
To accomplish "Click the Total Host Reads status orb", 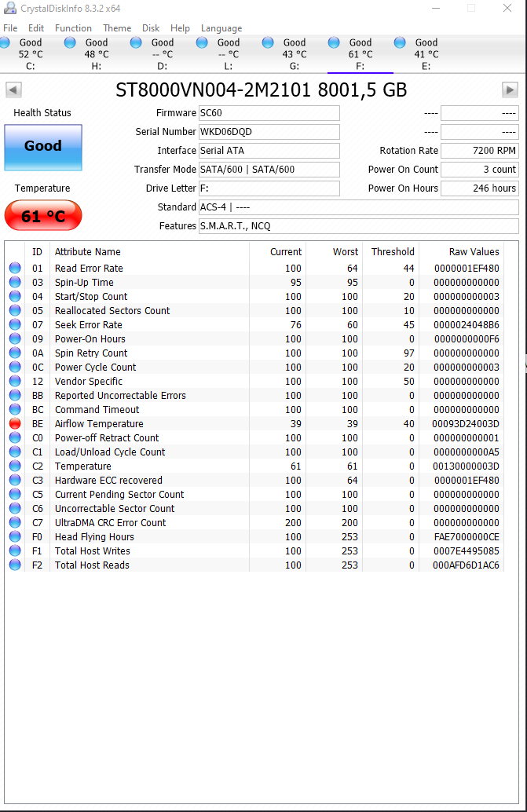I will coord(15,565).
